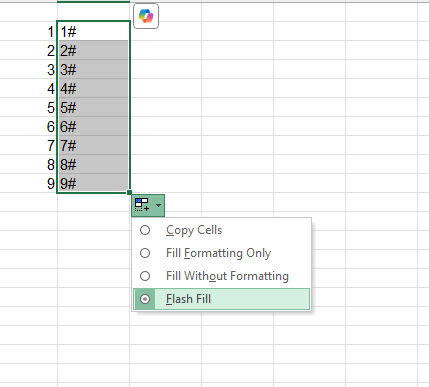
Task: Click the cell with number 8
Action: coord(29,164)
